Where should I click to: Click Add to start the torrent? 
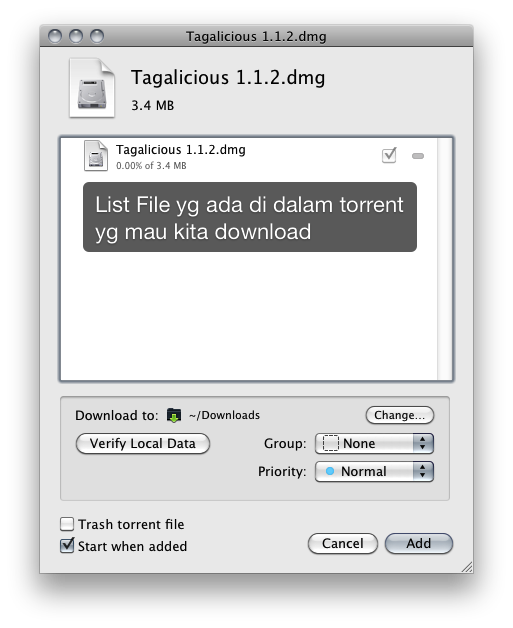click(419, 543)
